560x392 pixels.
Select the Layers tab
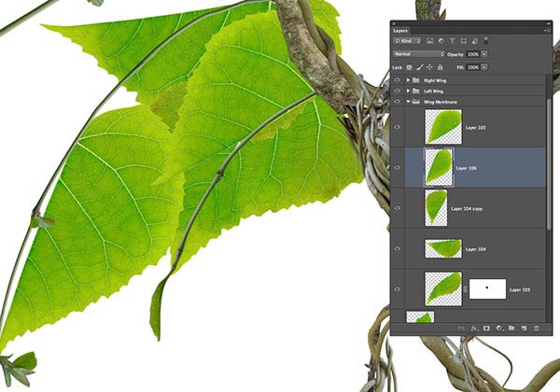[x=400, y=31]
